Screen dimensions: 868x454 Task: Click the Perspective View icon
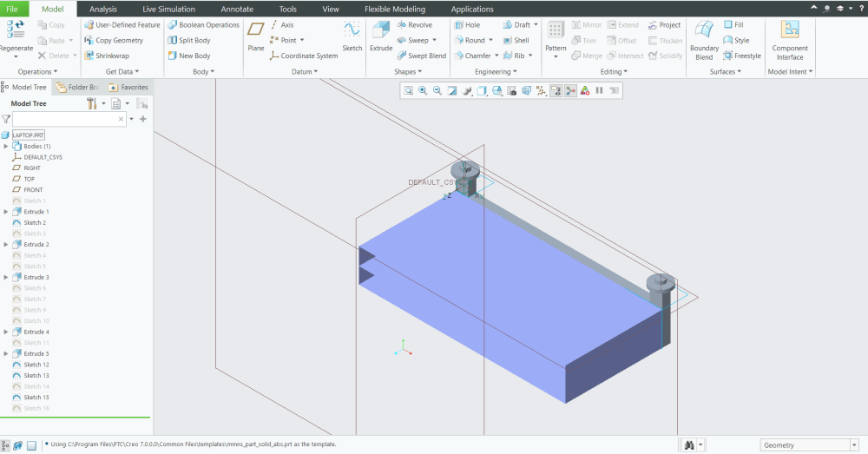527,91
